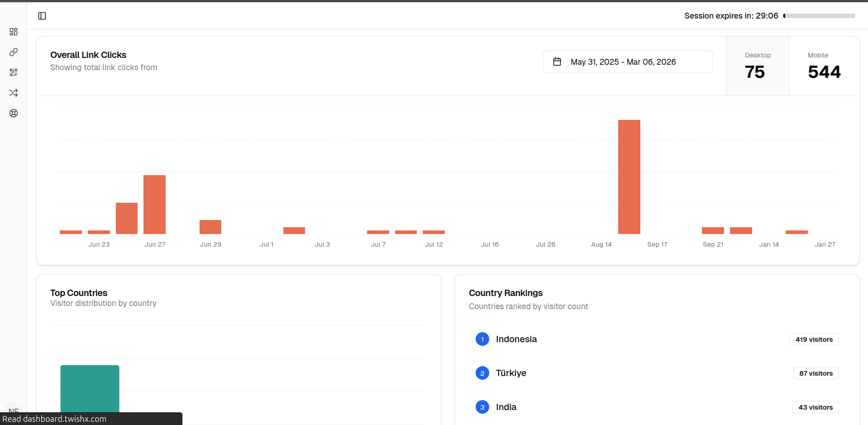Click the Jun 27 bar in chart
Viewport: 868px width, 425px height.
(x=154, y=205)
